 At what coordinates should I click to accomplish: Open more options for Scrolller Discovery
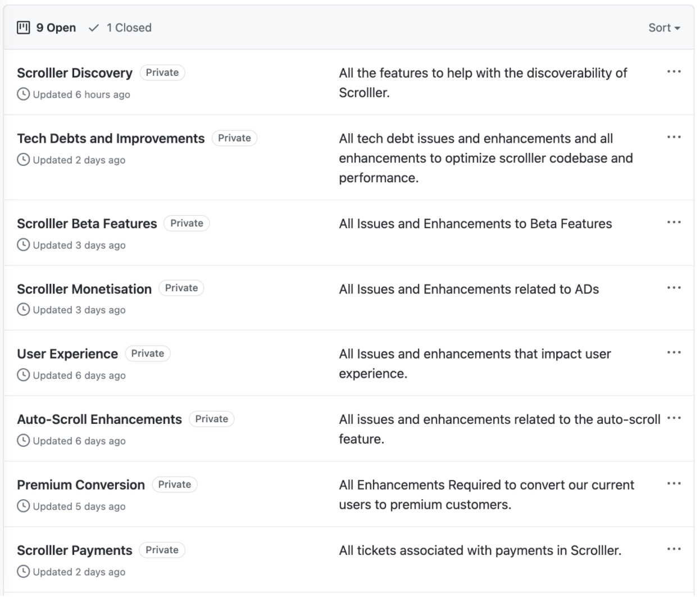tap(674, 72)
